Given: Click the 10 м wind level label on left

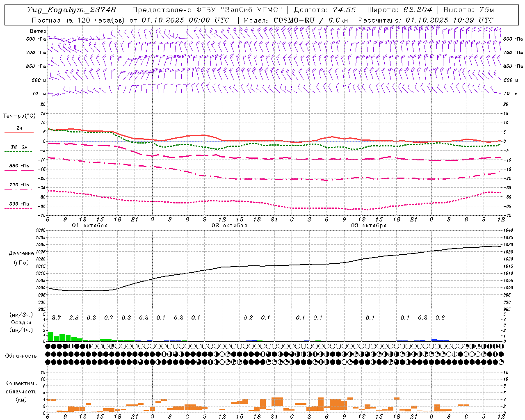Looking at the screenshot, I should point(39,94).
